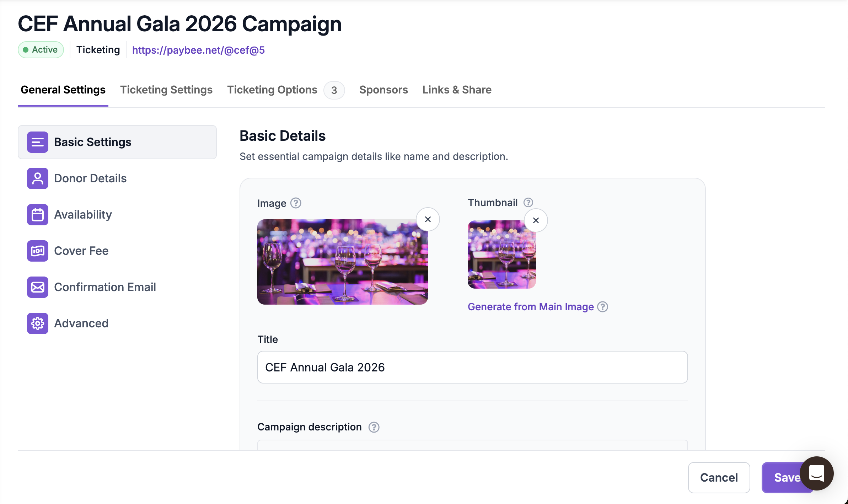The width and height of the screenshot is (848, 504).
Task: Click the Cover Fee money icon
Action: pyautogui.click(x=38, y=251)
